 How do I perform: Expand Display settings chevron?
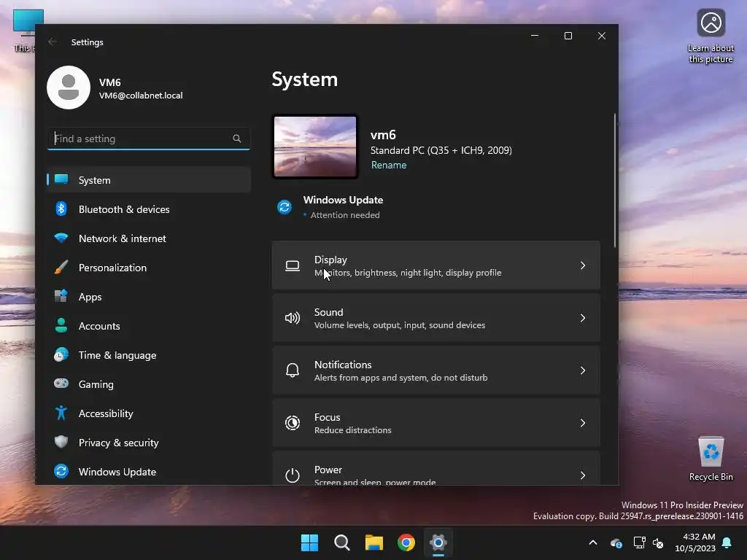point(583,265)
